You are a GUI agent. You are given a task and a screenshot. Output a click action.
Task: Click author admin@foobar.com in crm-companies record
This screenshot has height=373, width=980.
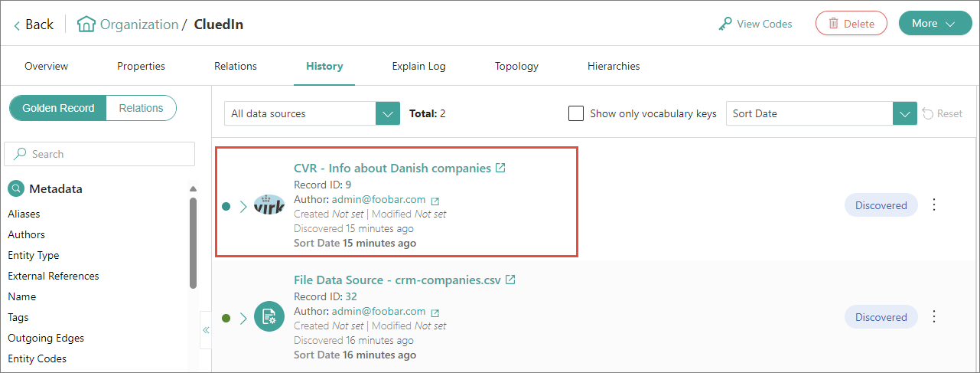tap(379, 311)
